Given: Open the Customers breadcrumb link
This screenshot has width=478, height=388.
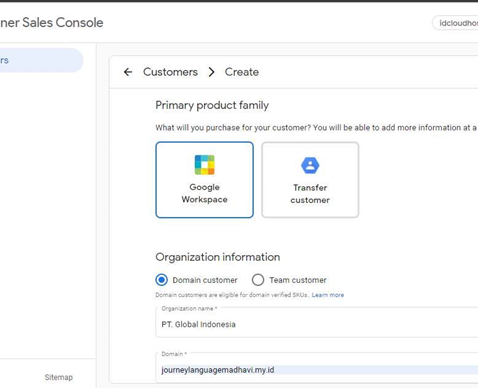Looking at the screenshot, I should tap(170, 72).
